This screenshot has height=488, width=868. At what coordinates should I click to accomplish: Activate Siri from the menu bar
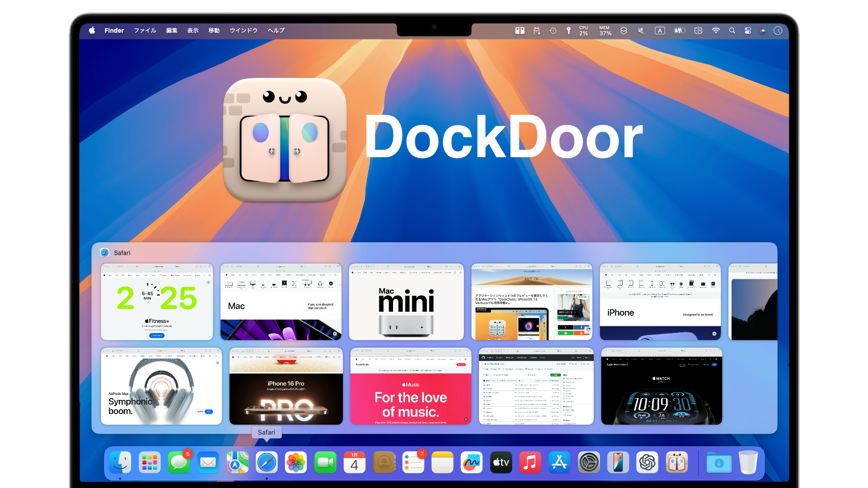click(x=763, y=31)
